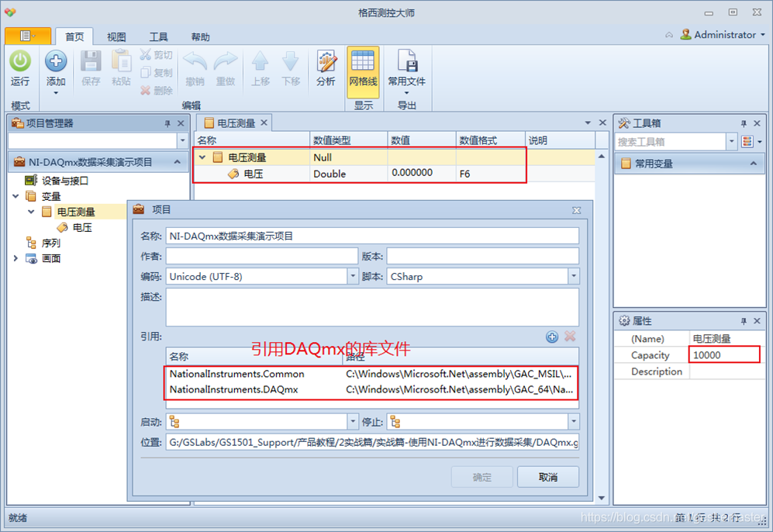Viewport: 773px width, 532px height.
Task: Select the 电压 variable in project tree
Action: [x=82, y=227]
